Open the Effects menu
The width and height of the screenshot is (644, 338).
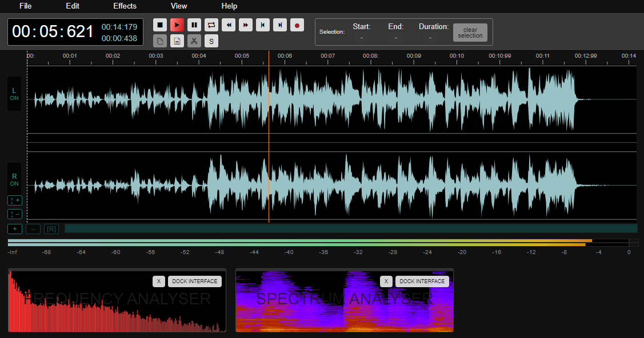point(125,6)
